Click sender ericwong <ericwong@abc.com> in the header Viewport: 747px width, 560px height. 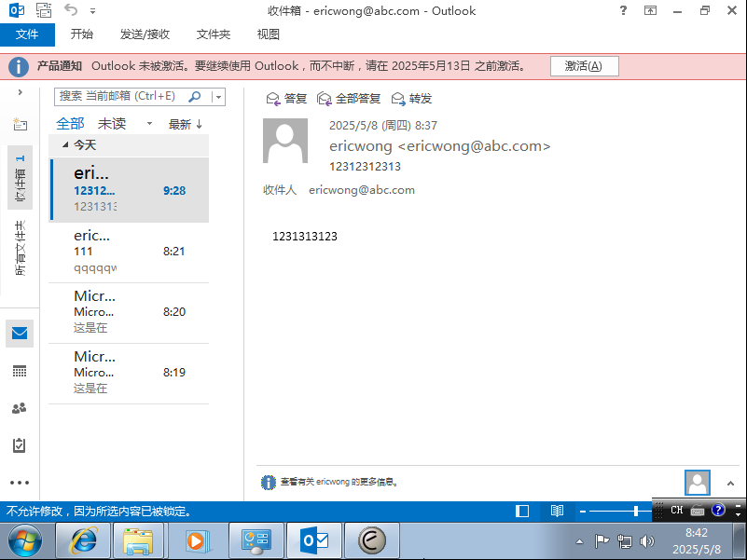click(x=440, y=146)
